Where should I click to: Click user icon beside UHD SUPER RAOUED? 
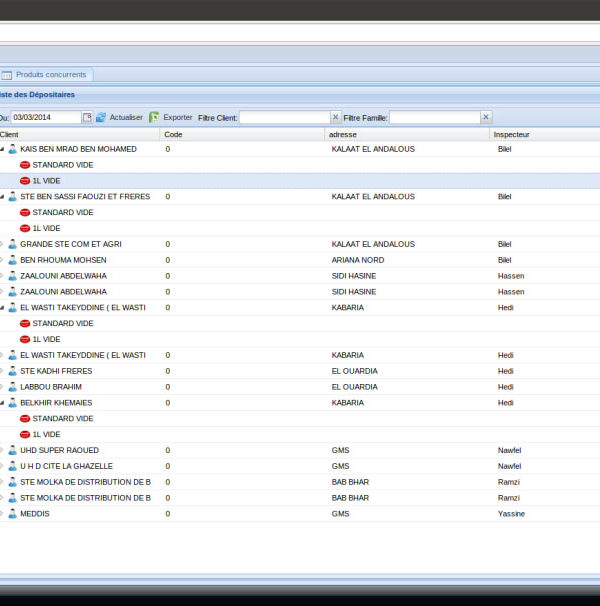point(13,451)
